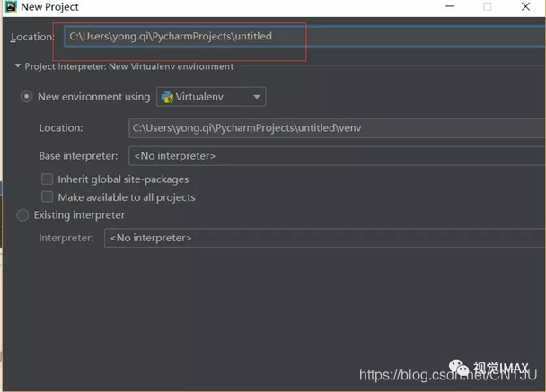The width and height of the screenshot is (546, 392).
Task: Select the New environment using radio button
Action: [27, 97]
